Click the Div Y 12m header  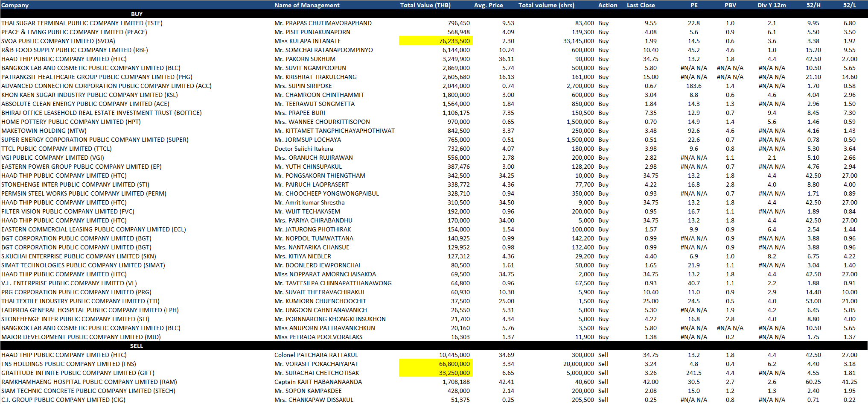pyautogui.click(x=772, y=5)
